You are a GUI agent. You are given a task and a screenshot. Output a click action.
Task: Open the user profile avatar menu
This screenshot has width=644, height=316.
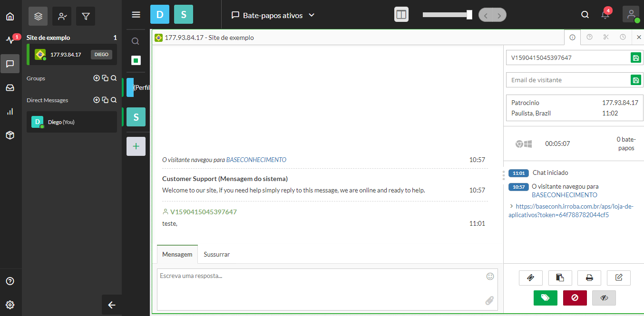point(631,14)
